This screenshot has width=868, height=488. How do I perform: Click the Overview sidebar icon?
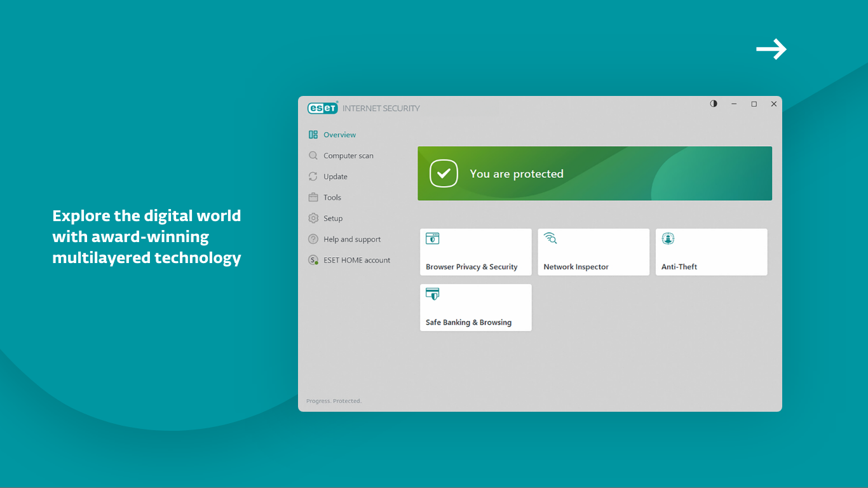(313, 134)
